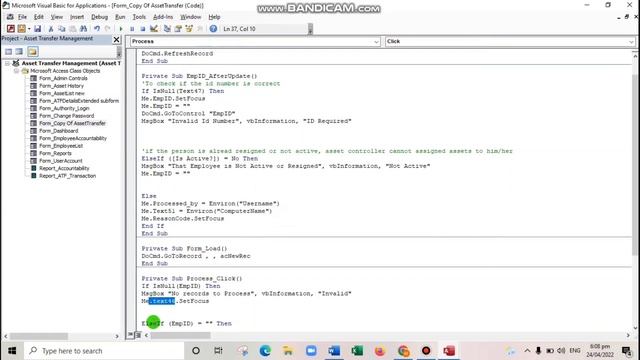This screenshot has width=640, height=360.
Task: Click the Reset stop icon
Action: (142, 29)
